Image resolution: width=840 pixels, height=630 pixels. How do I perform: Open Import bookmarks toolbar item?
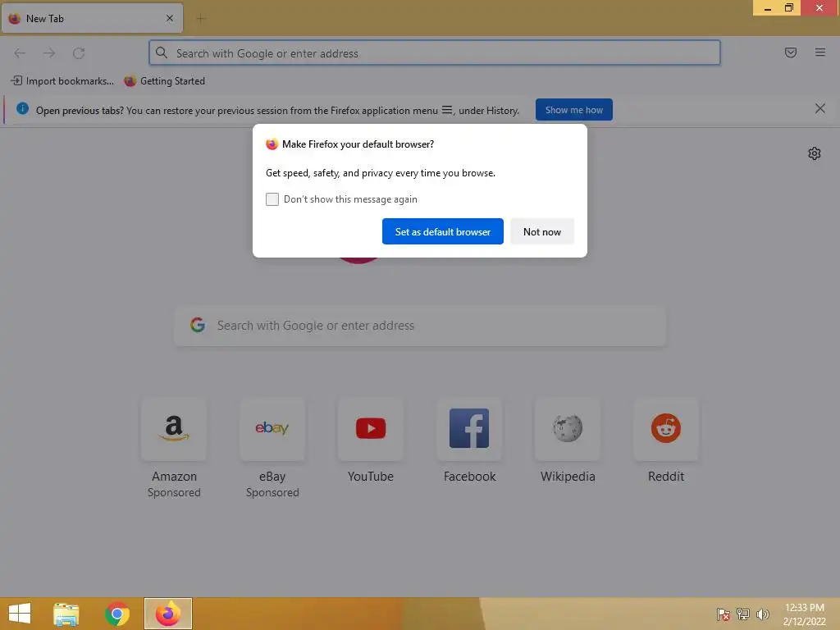(62, 81)
